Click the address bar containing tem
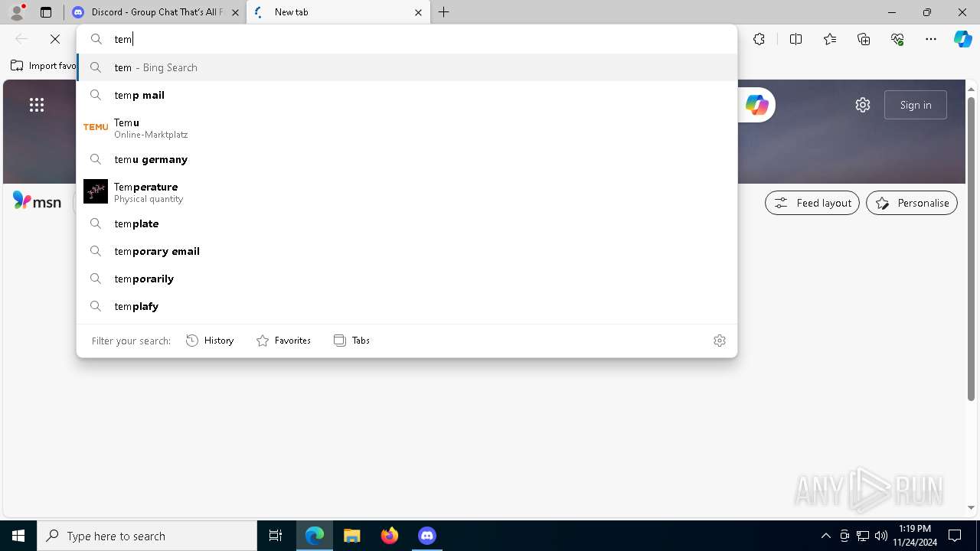 (407, 39)
